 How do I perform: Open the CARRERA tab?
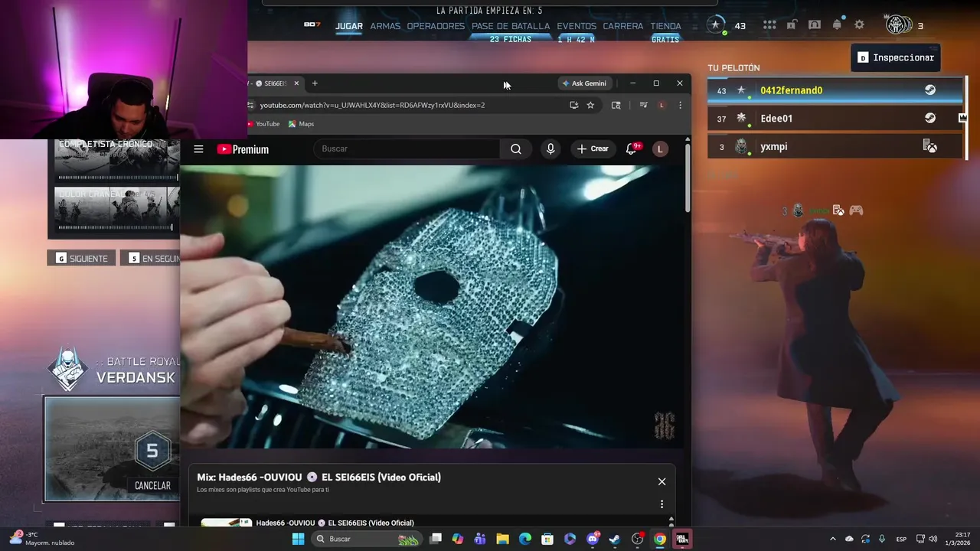click(623, 26)
